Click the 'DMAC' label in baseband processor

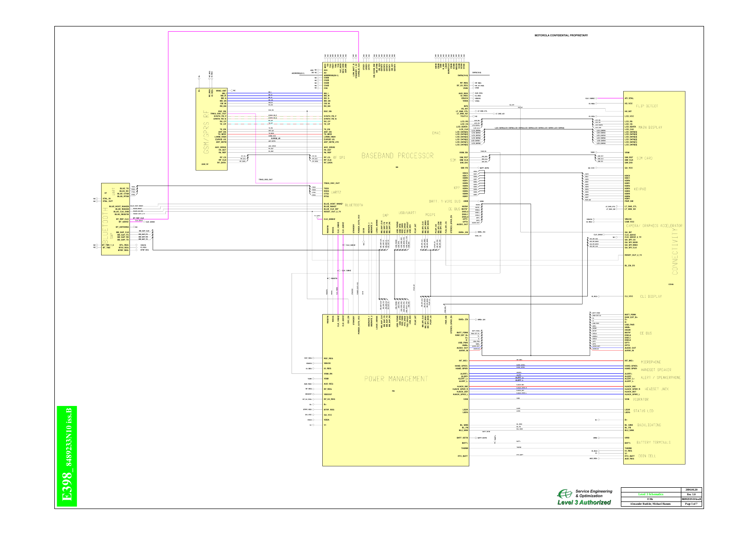(x=436, y=133)
